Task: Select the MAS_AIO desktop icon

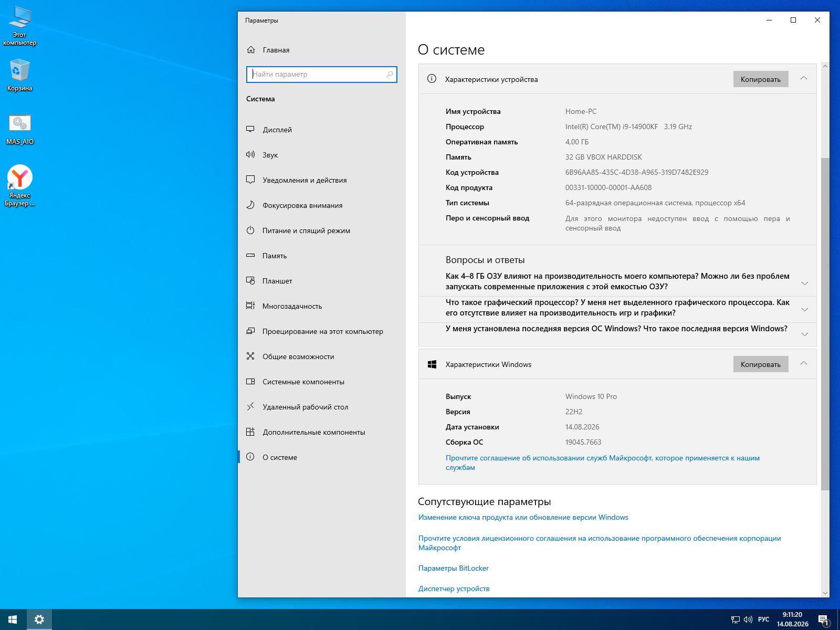Action: (20, 129)
